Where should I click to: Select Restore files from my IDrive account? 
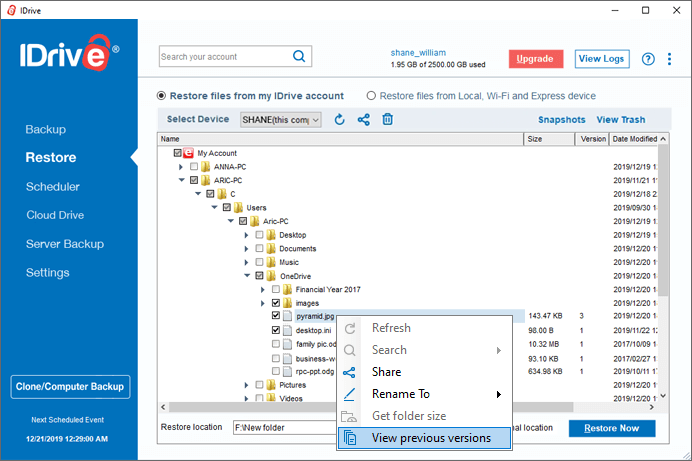(x=162, y=96)
